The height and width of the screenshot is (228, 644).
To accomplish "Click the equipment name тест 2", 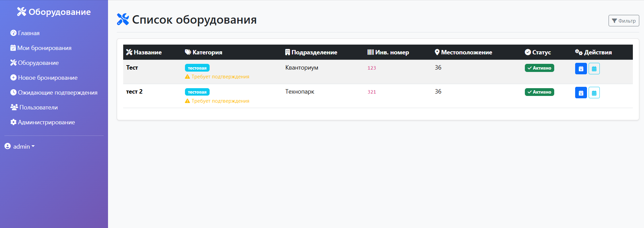I will [x=134, y=92].
